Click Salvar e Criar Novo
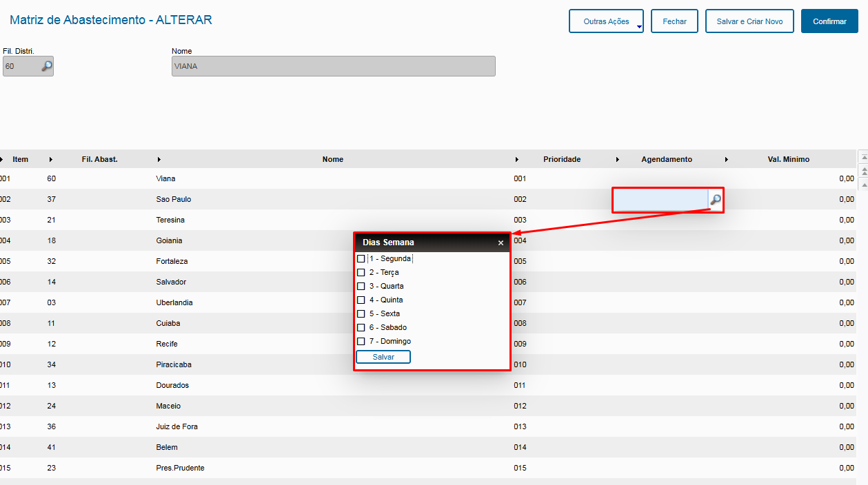 (749, 21)
